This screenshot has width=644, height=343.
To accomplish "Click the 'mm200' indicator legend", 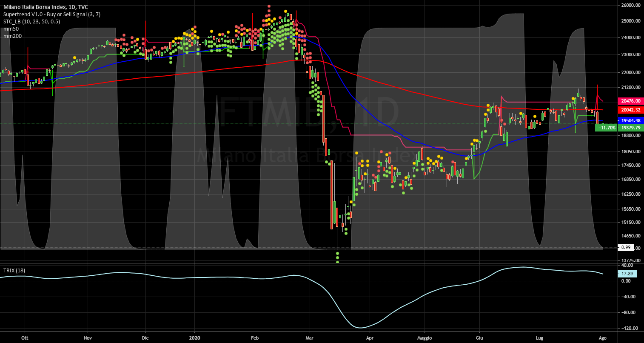I will pyautogui.click(x=11, y=36).
